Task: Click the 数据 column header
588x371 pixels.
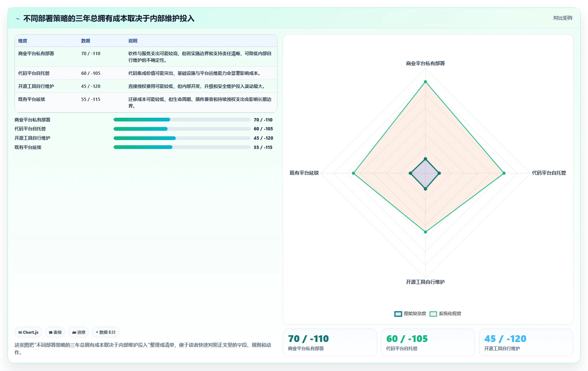Action: tap(86, 41)
